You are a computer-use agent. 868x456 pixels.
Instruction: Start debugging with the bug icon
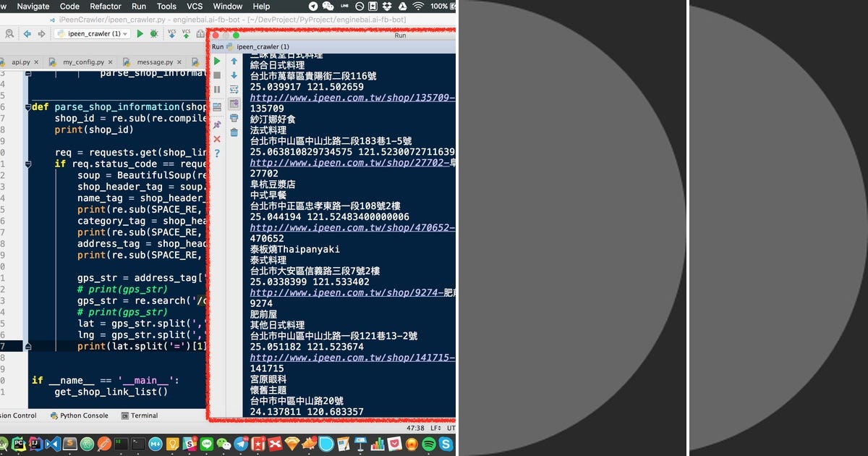tap(154, 34)
